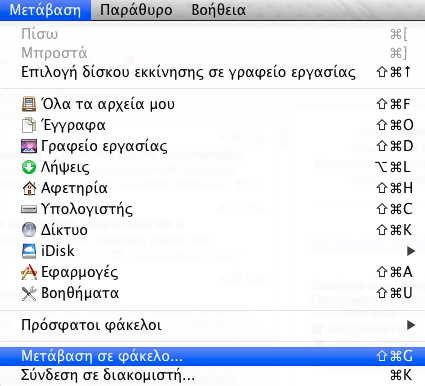Select Μετάβαση σε φάκελο… entry
This screenshot has width=425, height=386.
[212, 356]
